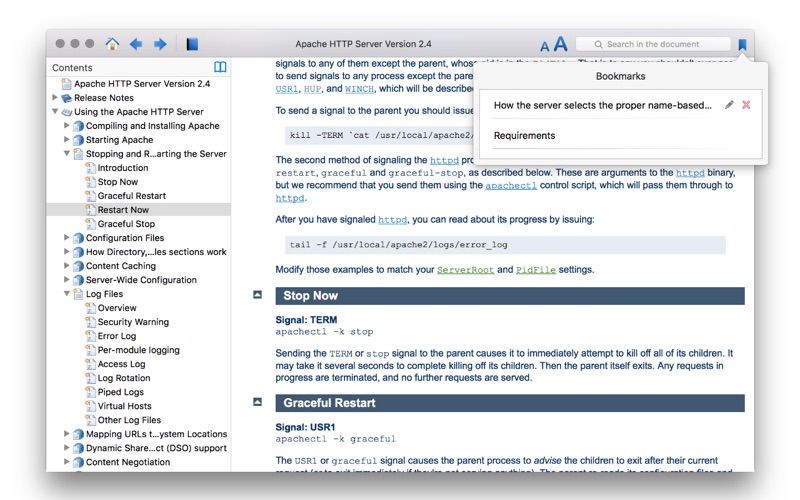
Task: Select Overview under Log Files
Action: point(117,308)
